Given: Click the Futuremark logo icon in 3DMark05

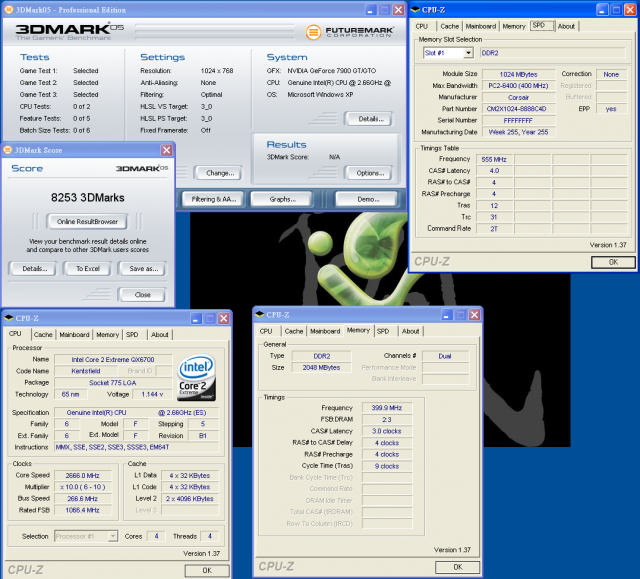Looking at the screenshot, I should click(x=313, y=32).
